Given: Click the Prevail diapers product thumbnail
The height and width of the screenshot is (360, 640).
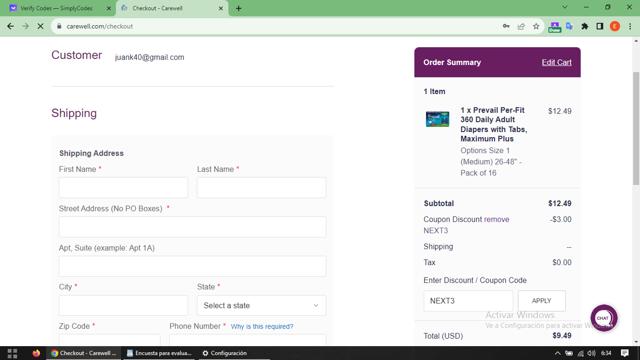Looking at the screenshot, I should [x=437, y=119].
